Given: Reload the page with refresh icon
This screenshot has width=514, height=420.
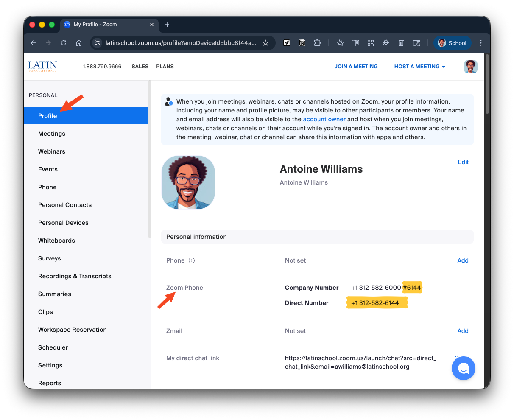Looking at the screenshot, I should tap(64, 43).
